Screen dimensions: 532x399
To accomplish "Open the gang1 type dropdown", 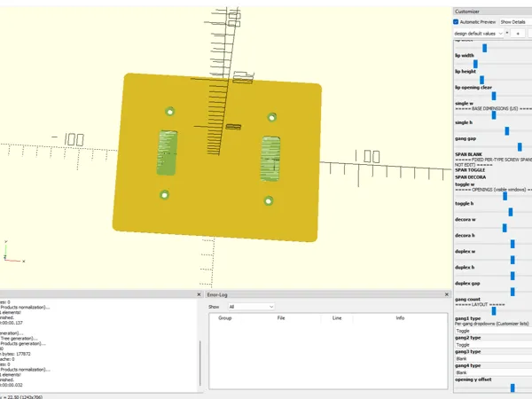I will pyautogui.click(x=493, y=331).
